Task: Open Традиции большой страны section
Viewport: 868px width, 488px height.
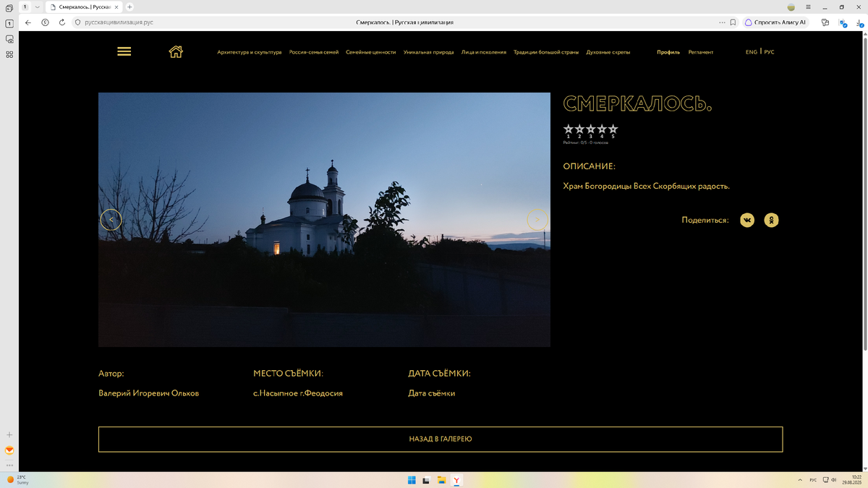Action: pyautogui.click(x=546, y=52)
